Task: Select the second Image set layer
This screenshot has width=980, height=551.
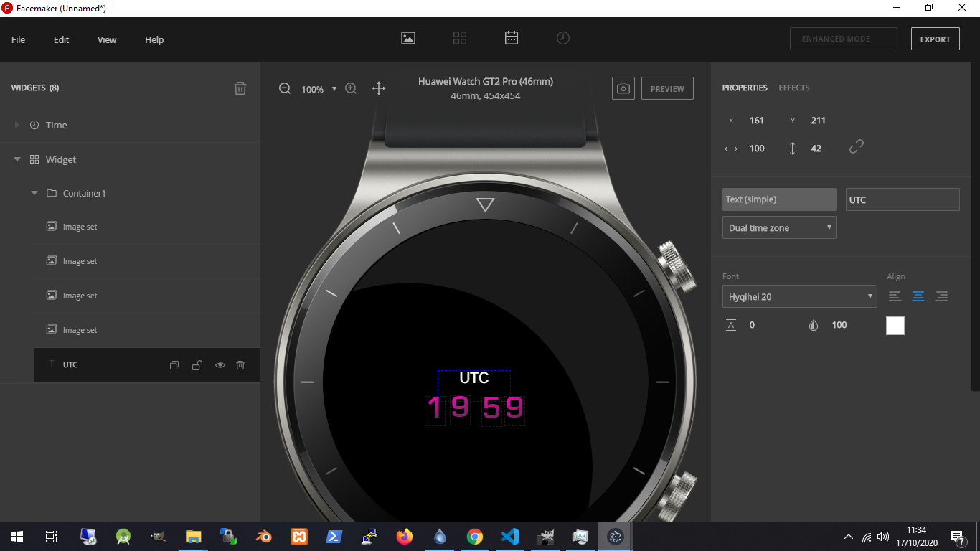Action: (147, 261)
